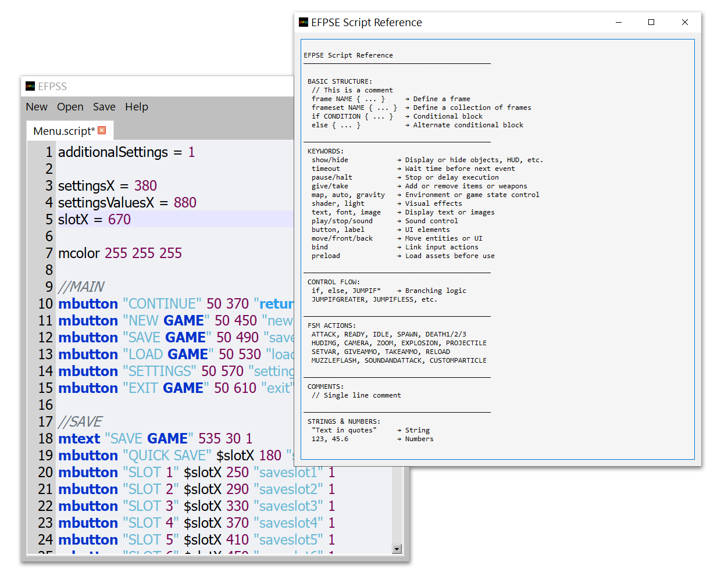Open the New menu
The width and height of the screenshot is (728, 576).
[37, 107]
